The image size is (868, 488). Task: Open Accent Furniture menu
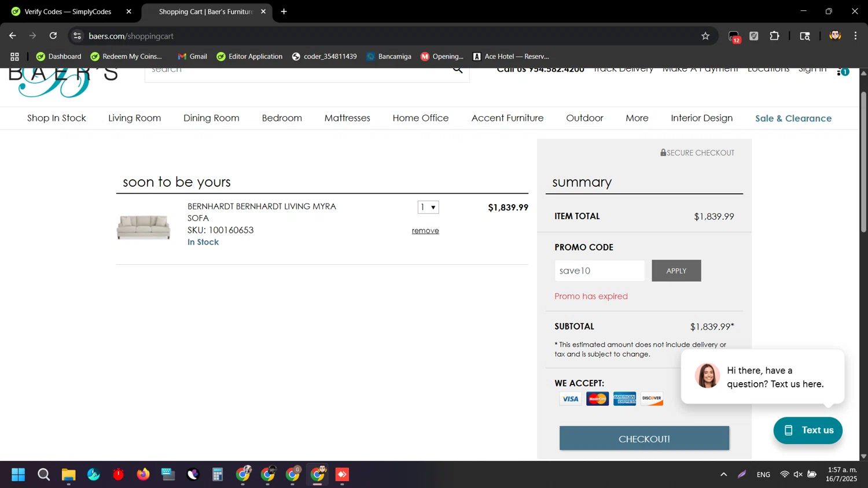[507, 118]
